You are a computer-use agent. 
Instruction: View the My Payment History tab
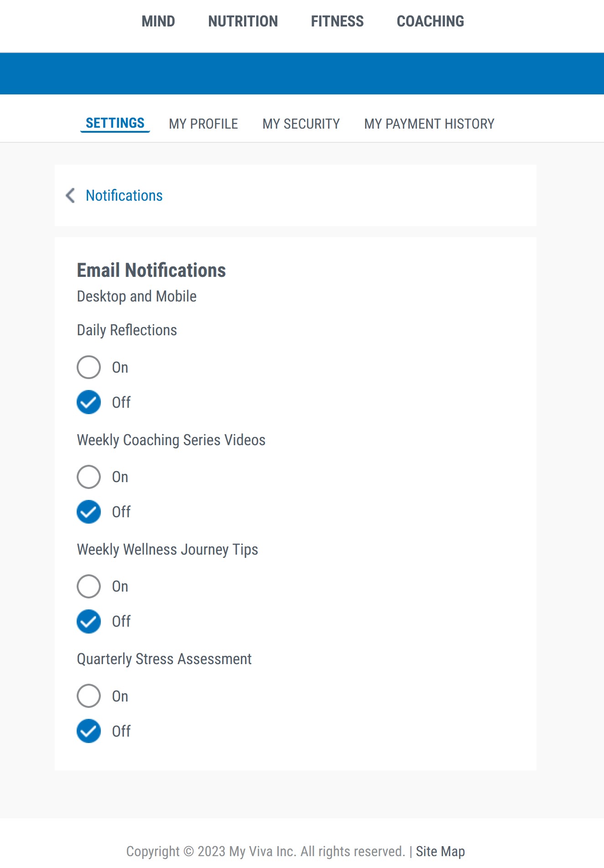429,124
